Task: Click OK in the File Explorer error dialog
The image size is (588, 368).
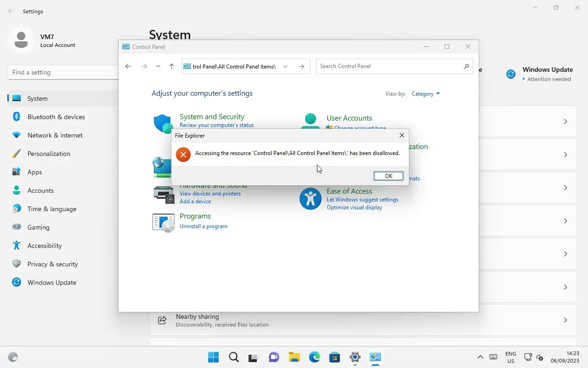Action: click(389, 176)
